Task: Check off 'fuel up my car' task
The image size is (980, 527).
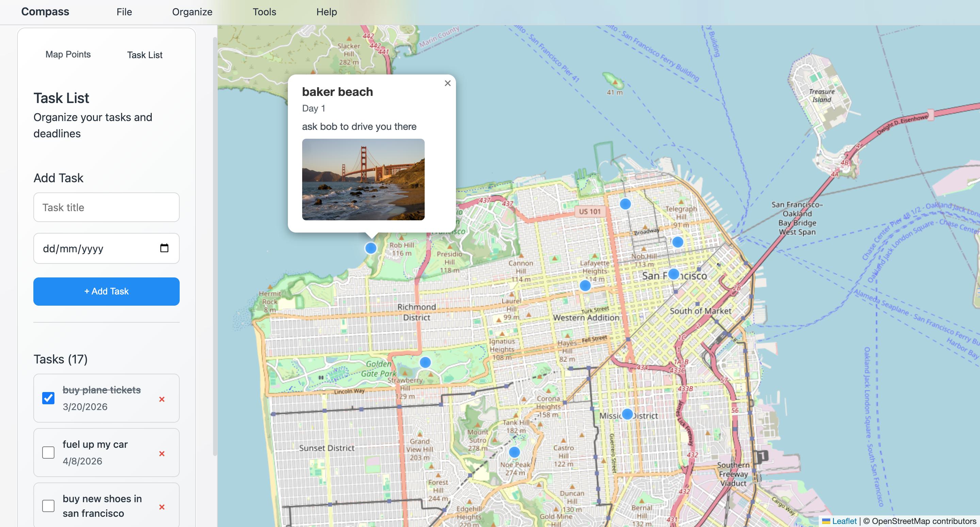Action: 48,453
